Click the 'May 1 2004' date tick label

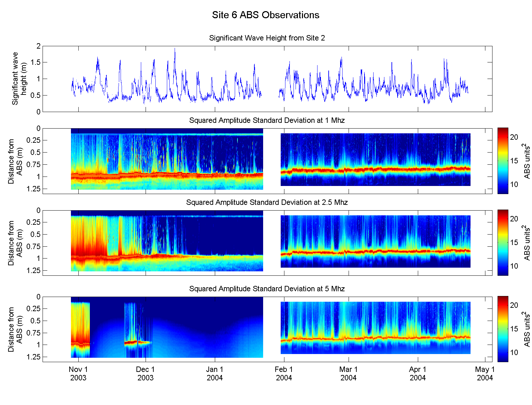[x=485, y=374]
